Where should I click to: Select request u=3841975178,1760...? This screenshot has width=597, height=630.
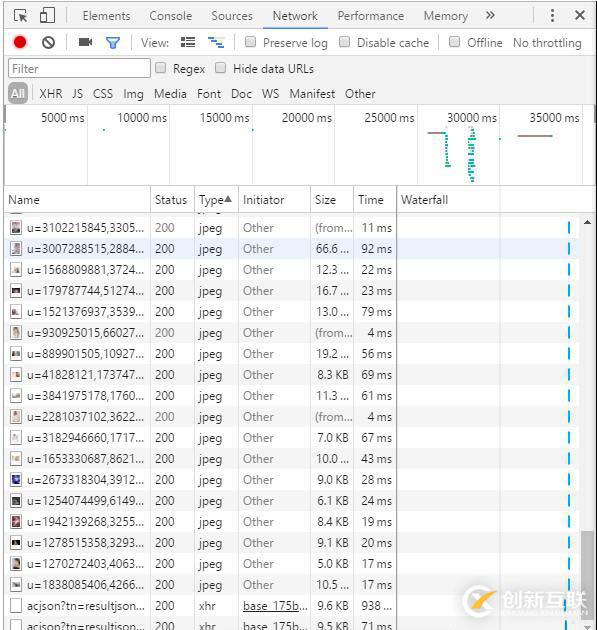[x=292, y=396]
